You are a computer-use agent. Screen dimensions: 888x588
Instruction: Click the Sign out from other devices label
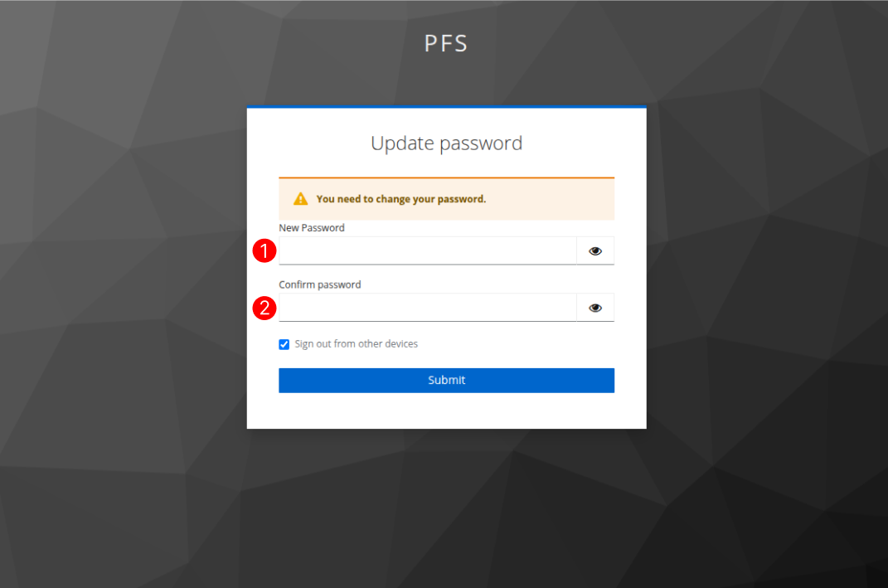[357, 344]
